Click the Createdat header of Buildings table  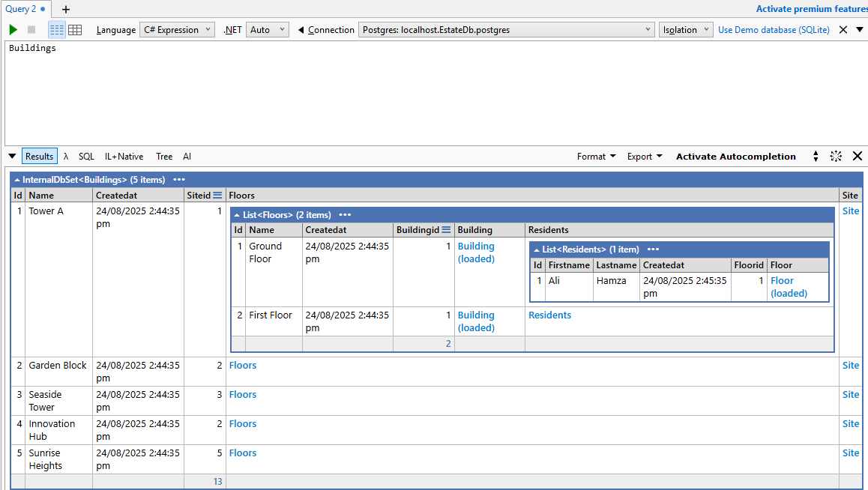click(x=138, y=196)
